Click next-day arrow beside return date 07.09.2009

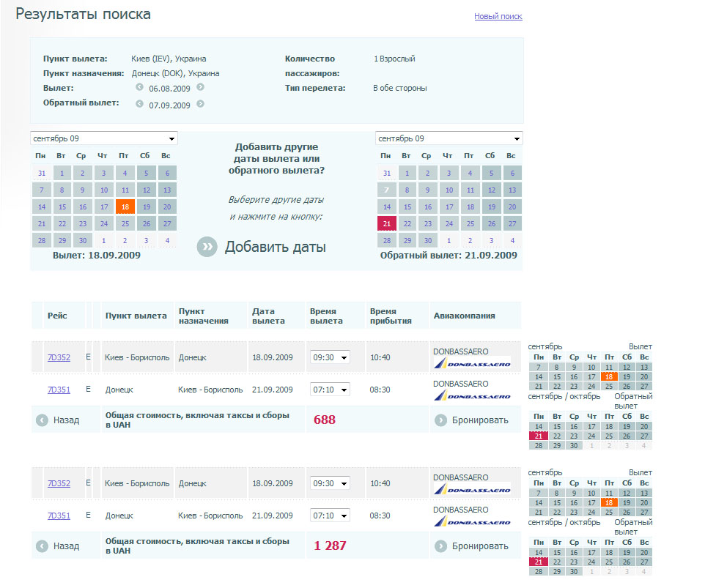coord(200,104)
